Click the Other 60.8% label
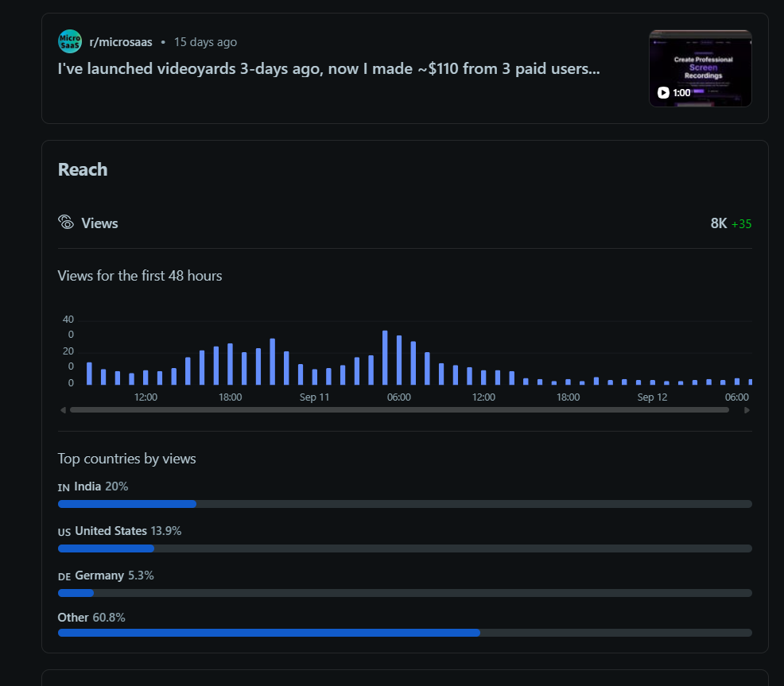 [91, 618]
